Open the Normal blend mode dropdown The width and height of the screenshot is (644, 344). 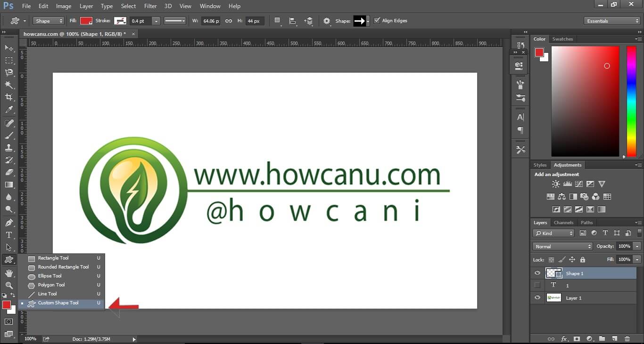coord(563,246)
